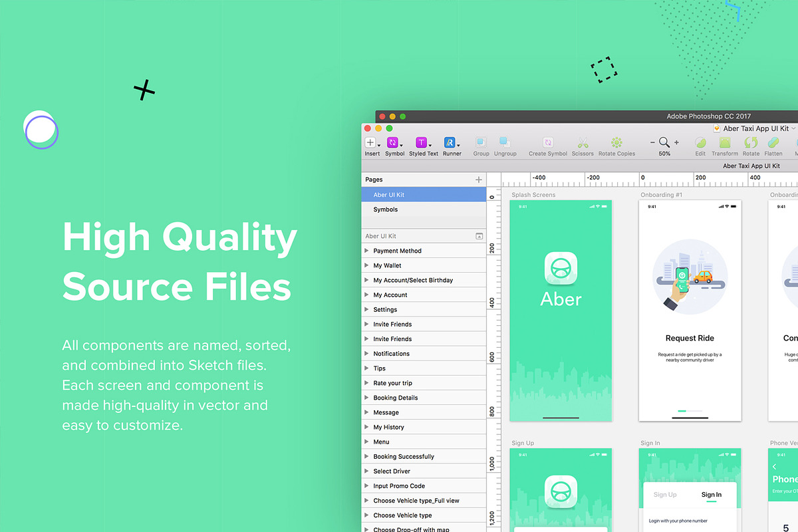Select the Onboarding #1 artboard preview
Viewport: 798px width, 532px height.
(690, 311)
